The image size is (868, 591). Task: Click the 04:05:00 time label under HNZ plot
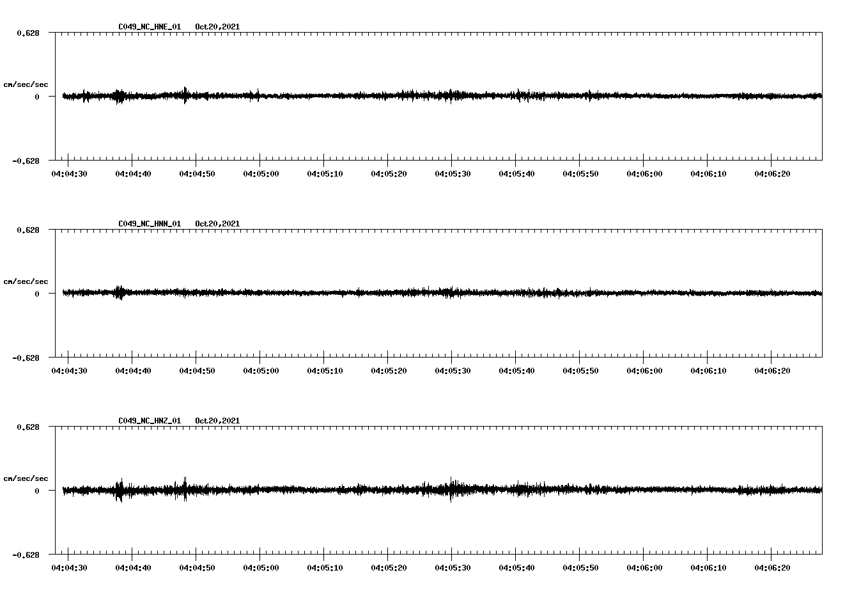(x=261, y=568)
